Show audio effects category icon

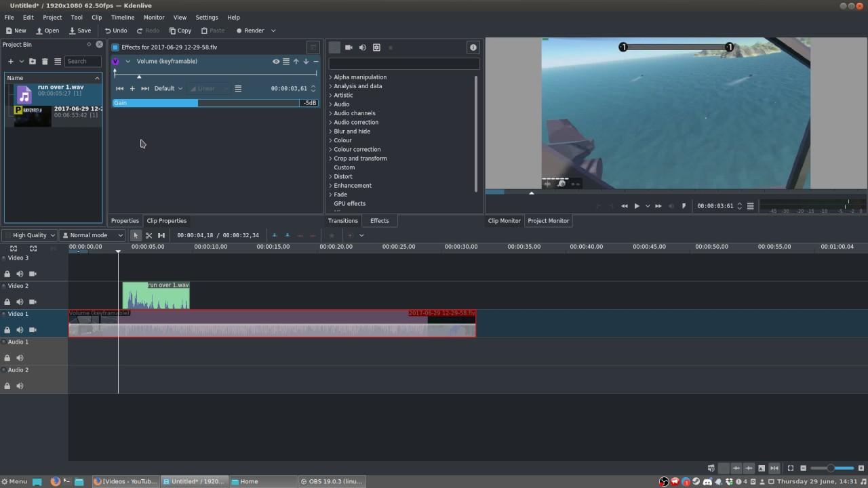[363, 47]
